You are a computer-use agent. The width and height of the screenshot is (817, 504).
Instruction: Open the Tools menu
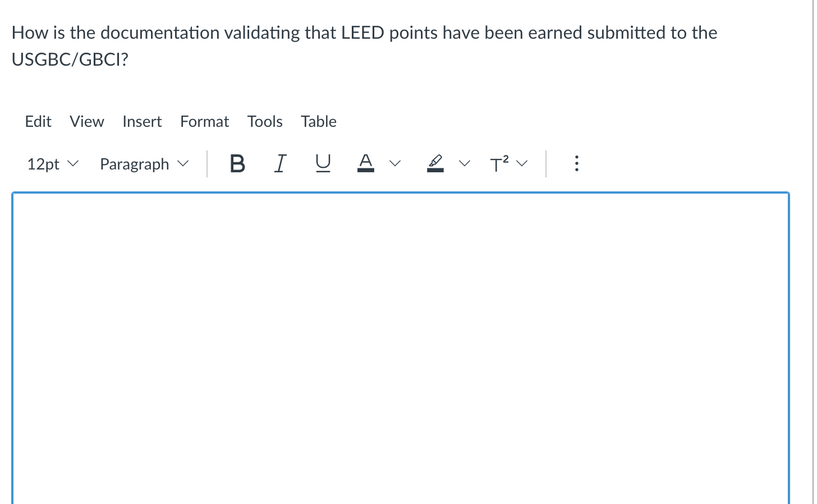264,121
